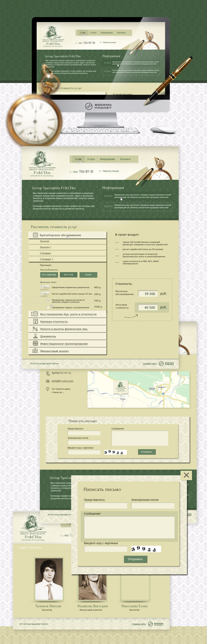Click the calculator icon beside Бухгалтерское обслуживание
This screenshot has height=644, width=207.
35,235
